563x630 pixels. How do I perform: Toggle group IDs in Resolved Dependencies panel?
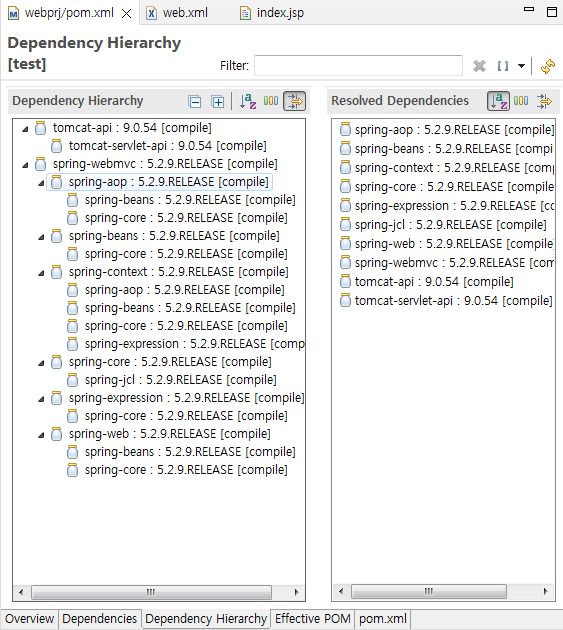[x=521, y=101]
